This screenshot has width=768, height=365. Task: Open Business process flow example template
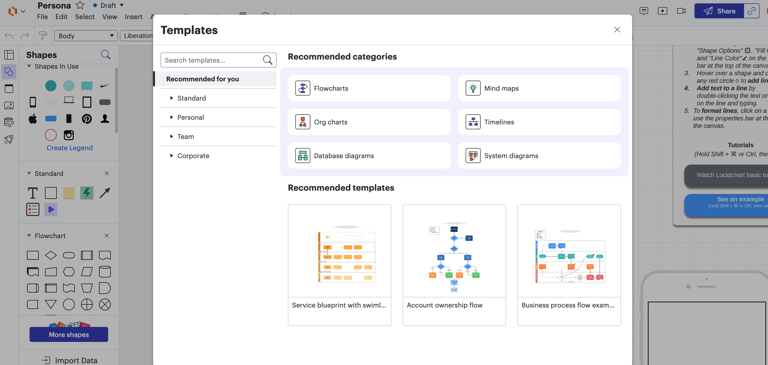(569, 265)
